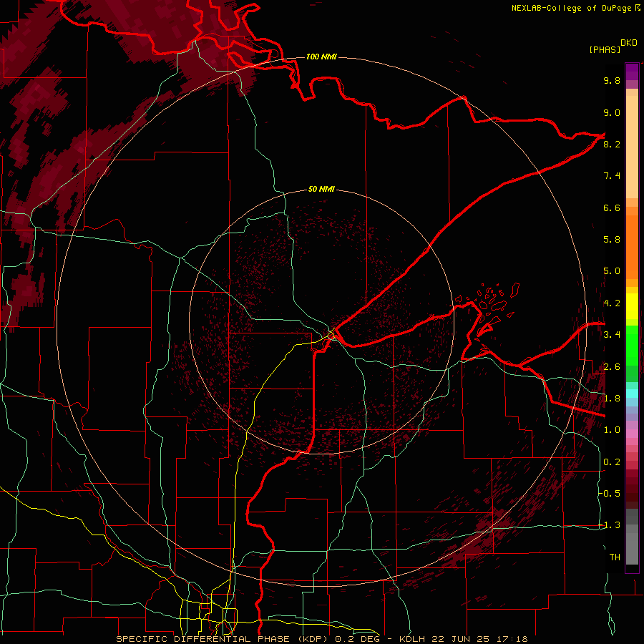
Task: Click the 9.0 scale value
Action: click(612, 112)
